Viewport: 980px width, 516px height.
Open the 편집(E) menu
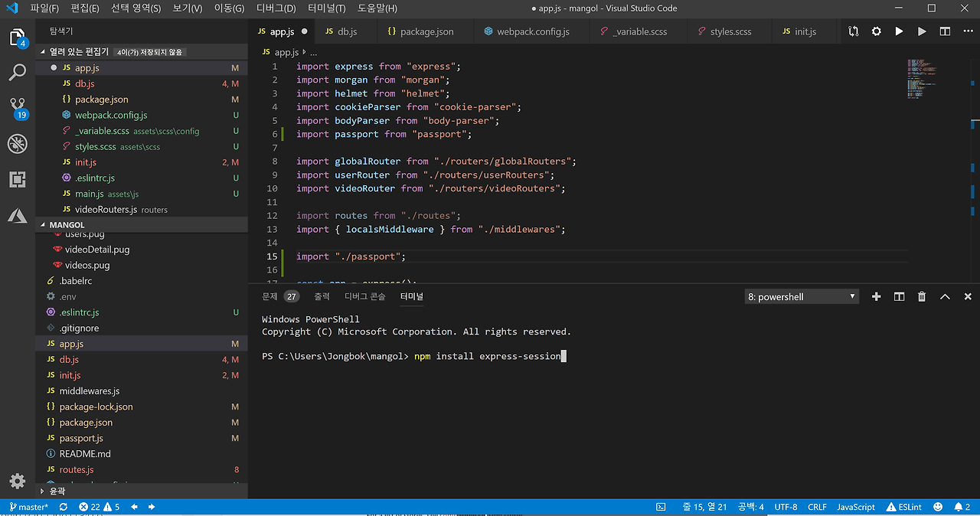tap(84, 8)
